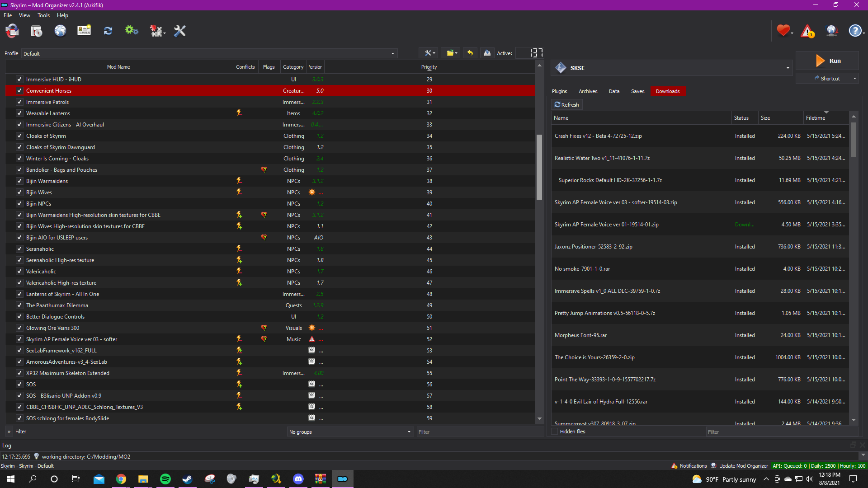Open Settings wrench-and-screwdriver icon

(180, 31)
